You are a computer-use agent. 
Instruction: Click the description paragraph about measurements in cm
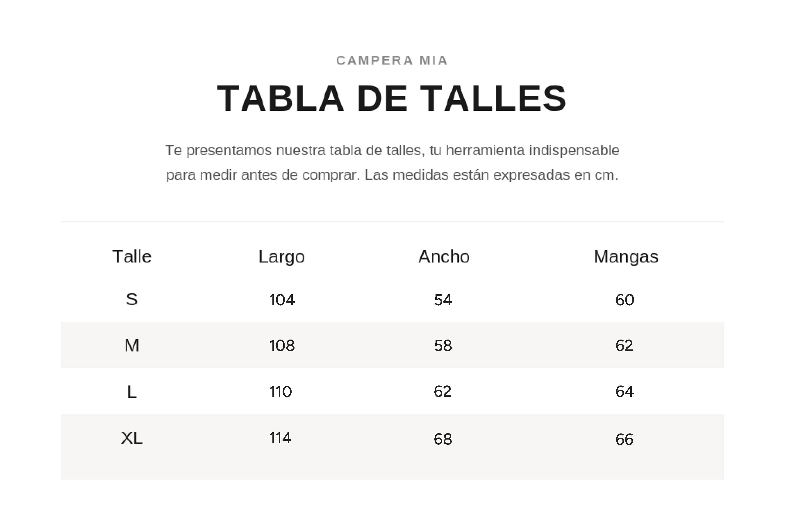click(392, 163)
